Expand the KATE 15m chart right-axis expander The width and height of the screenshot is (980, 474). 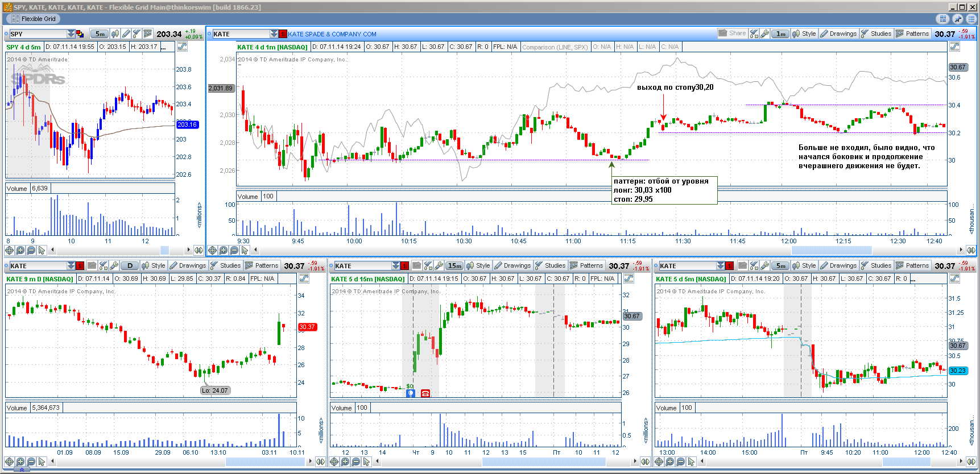pyautogui.click(x=645, y=461)
